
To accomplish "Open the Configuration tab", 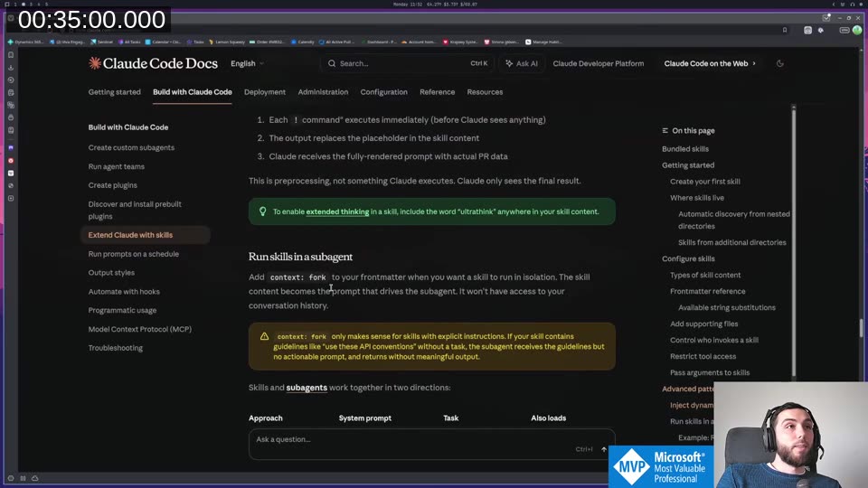I will coord(383,92).
